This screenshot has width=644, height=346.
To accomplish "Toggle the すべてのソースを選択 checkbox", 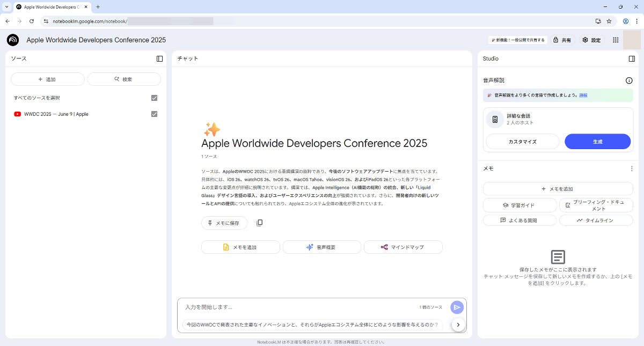I will click(x=155, y=98).
